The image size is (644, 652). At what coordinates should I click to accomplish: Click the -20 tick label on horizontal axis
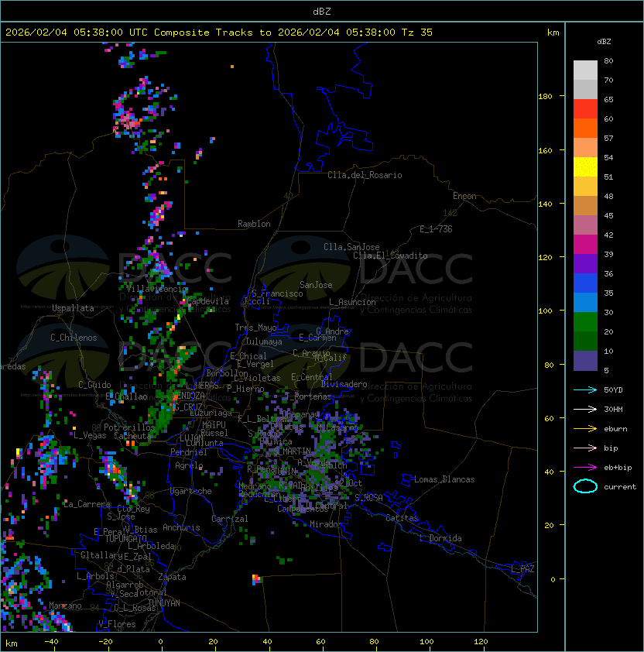point(105,642)
